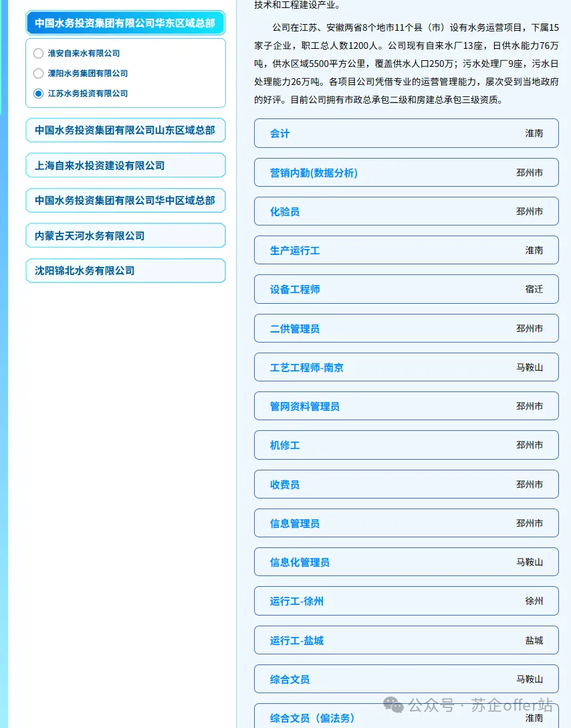Open 沈阳锦北水务有限公司 entry
Screen dimensions: 571x728
tap(125, 271)
